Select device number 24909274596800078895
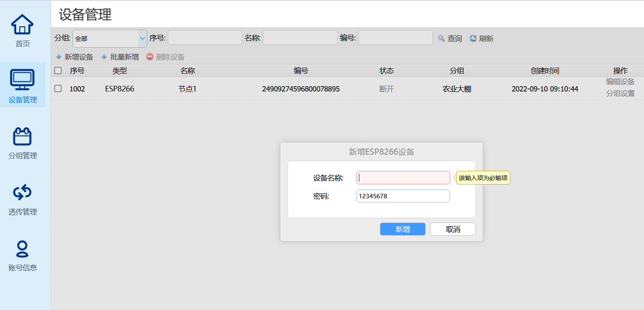644x310 pixels. click(301, 89)
